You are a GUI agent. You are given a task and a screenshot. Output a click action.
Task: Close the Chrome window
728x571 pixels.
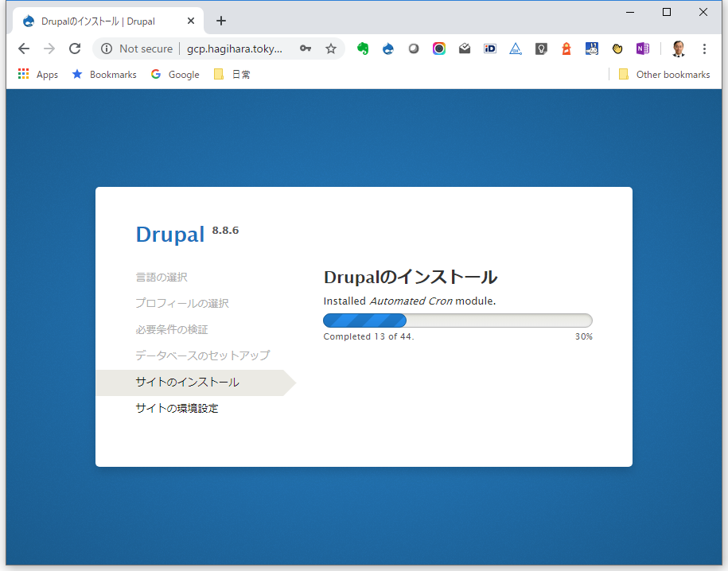[x=703, y=13]
